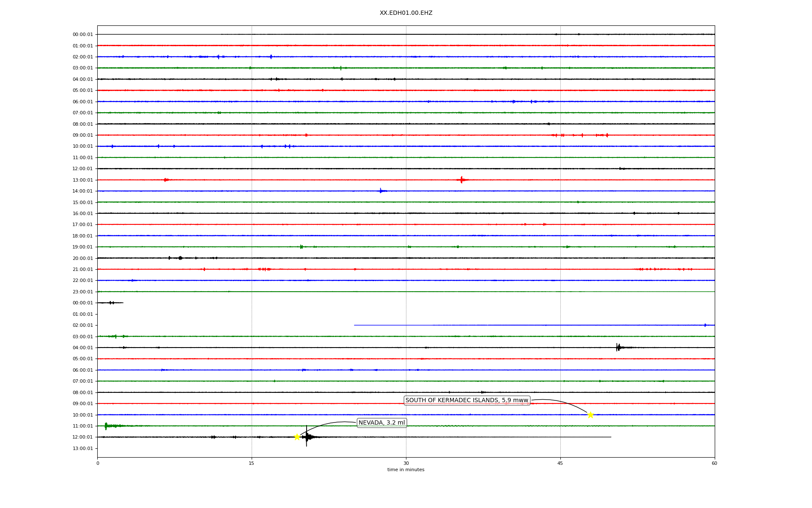Click the red spike on the 13:00:01 trace
Image resolution: width=812 pixels, height=508 pixels.
(461, 180)
